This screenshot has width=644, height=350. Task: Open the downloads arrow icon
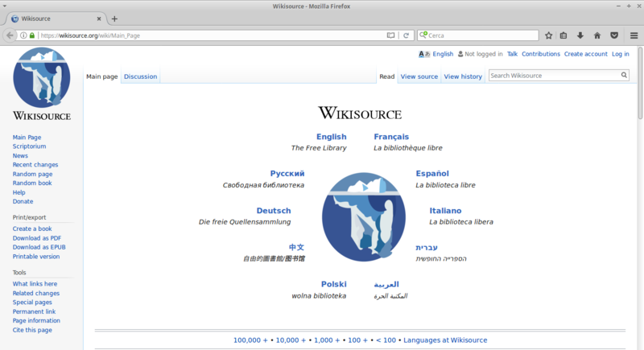coord(580,35)
